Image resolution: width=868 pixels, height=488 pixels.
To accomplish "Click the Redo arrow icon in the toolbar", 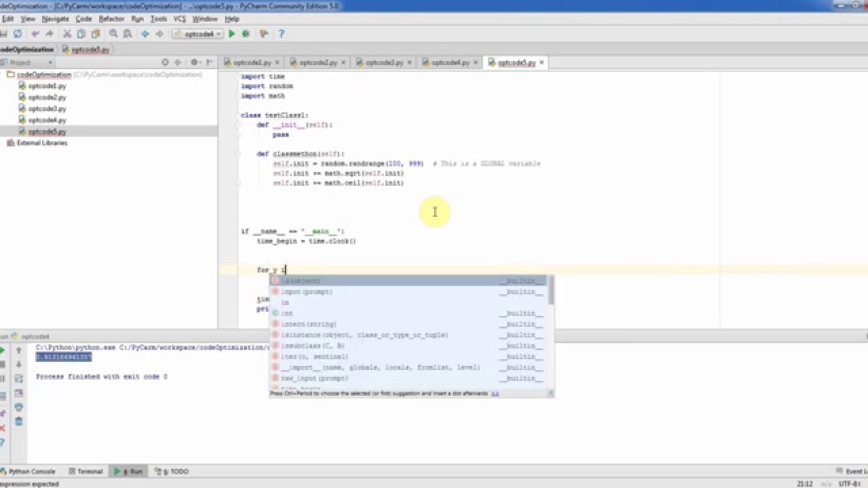I will point(50,34).
